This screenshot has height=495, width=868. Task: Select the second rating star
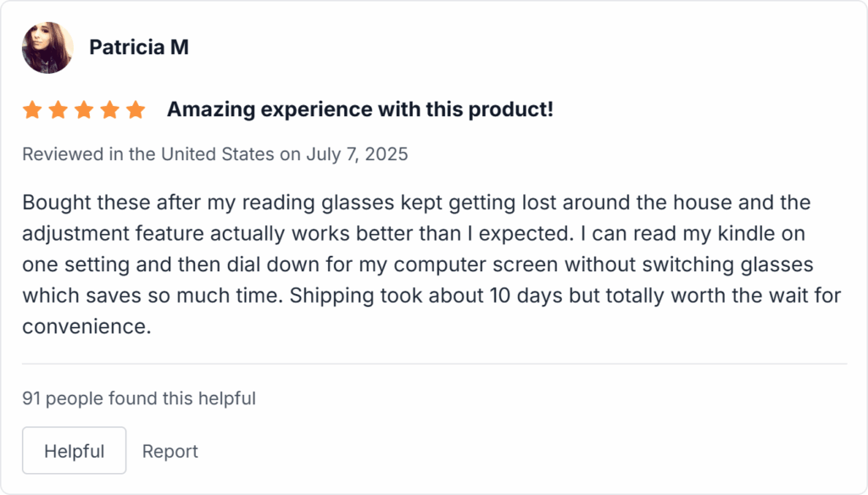[x=58, y=109]
